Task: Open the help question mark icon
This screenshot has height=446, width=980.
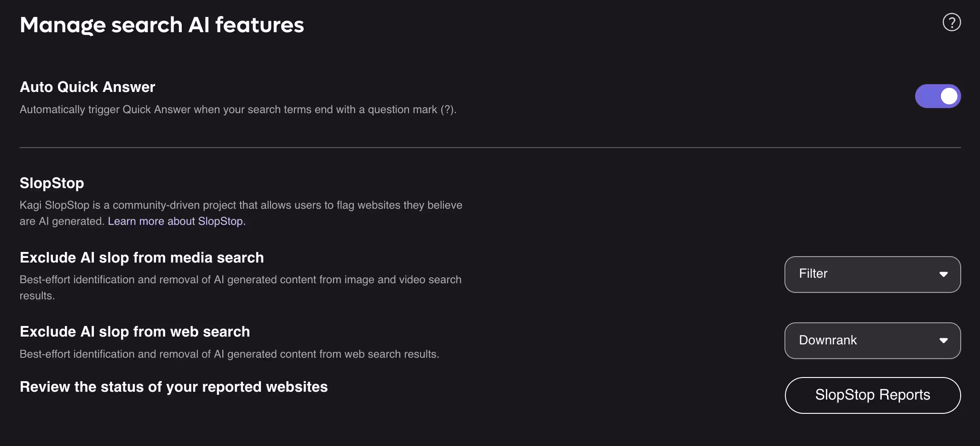Action: 951,22
